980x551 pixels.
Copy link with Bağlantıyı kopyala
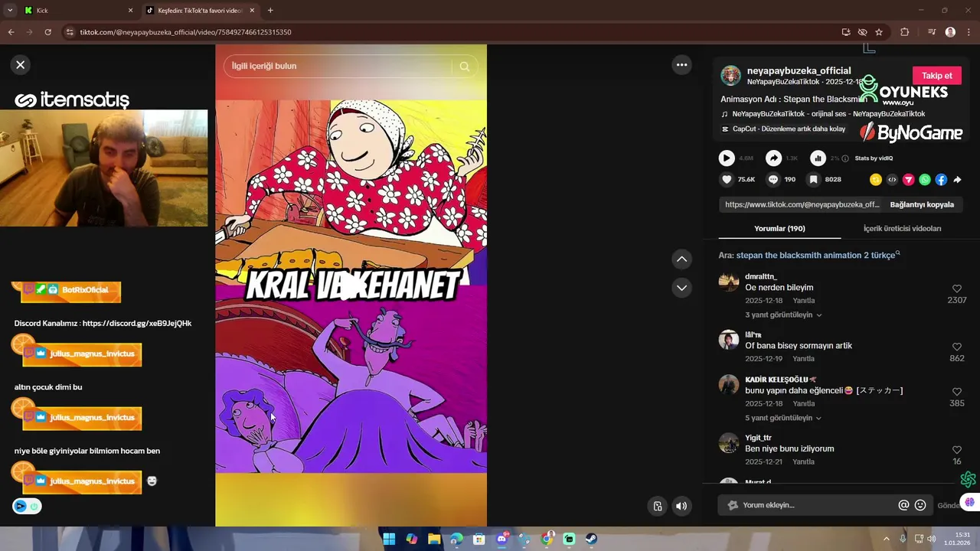[x=922, y=205]
